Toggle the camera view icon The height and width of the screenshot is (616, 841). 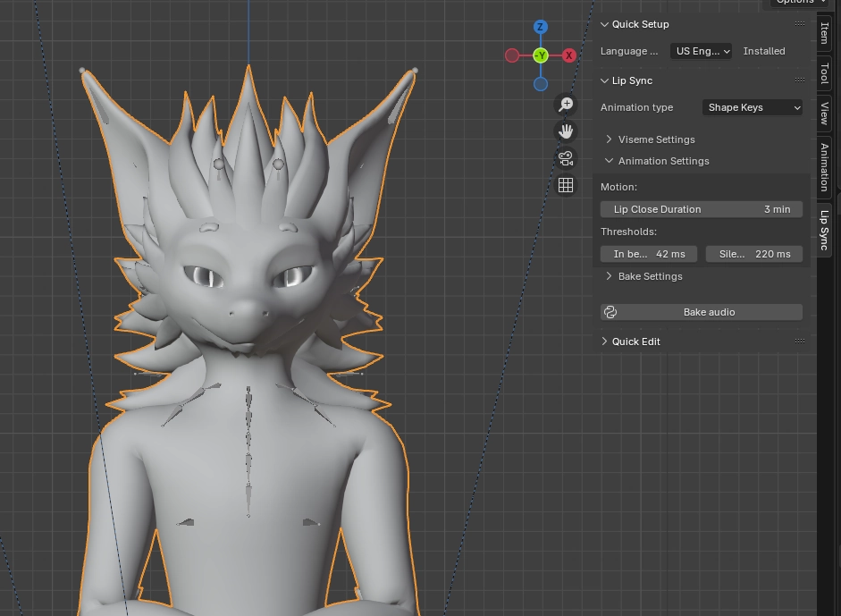pyautogui.click(x=566, y=158)
